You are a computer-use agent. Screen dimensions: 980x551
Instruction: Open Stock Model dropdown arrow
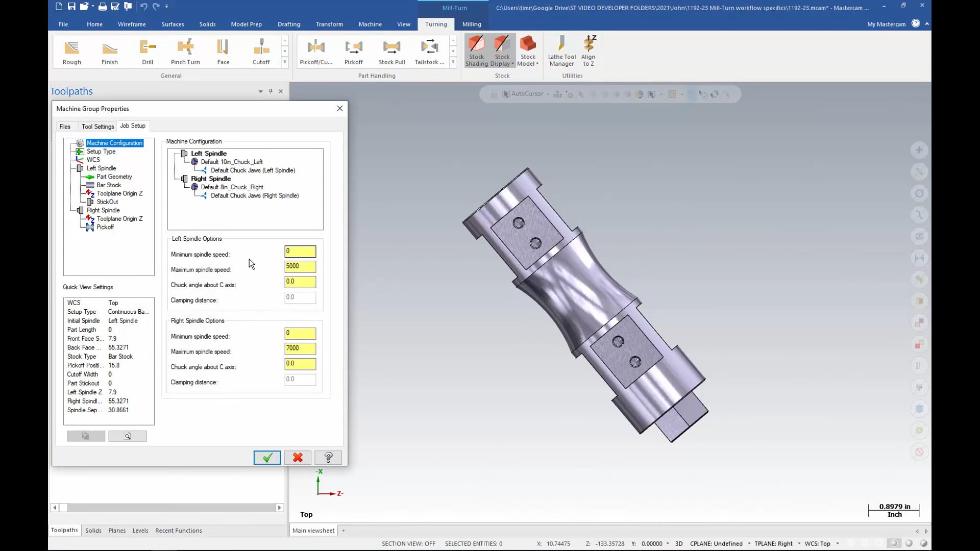537,64
